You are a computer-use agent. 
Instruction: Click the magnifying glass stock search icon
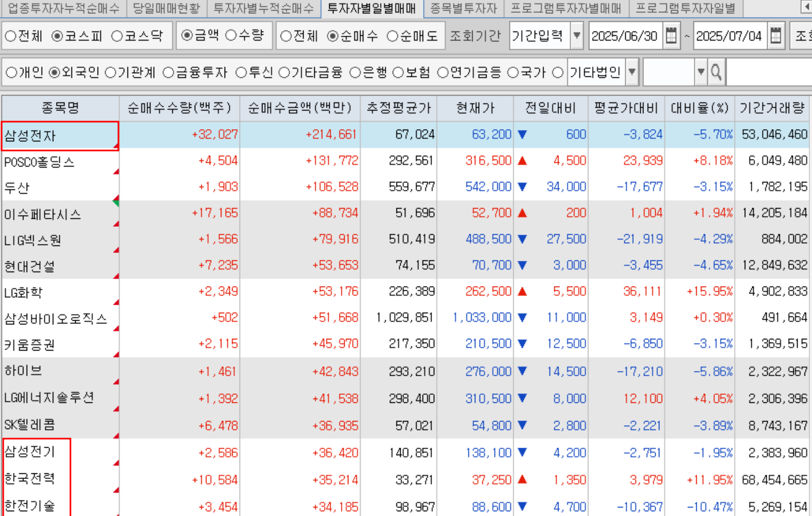pyautogui.click(x=716, y=72)
